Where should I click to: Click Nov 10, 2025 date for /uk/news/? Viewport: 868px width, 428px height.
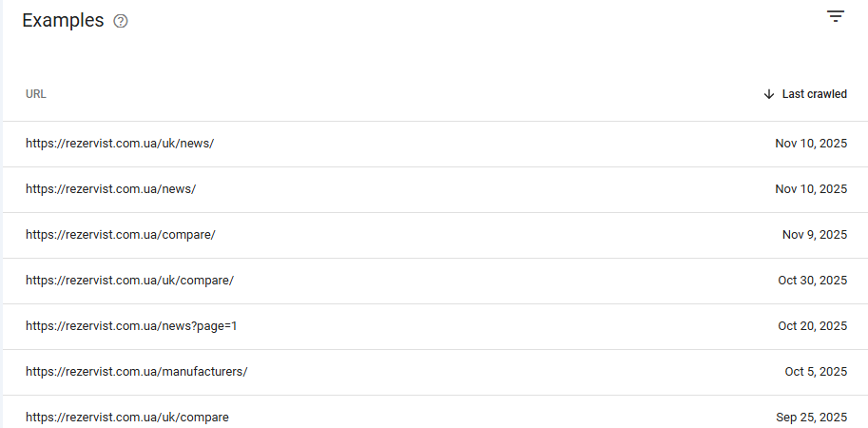point(811,144)
